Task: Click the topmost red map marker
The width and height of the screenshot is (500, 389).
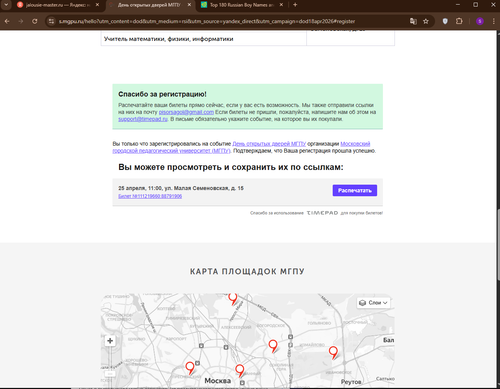Action: (233, 298)
